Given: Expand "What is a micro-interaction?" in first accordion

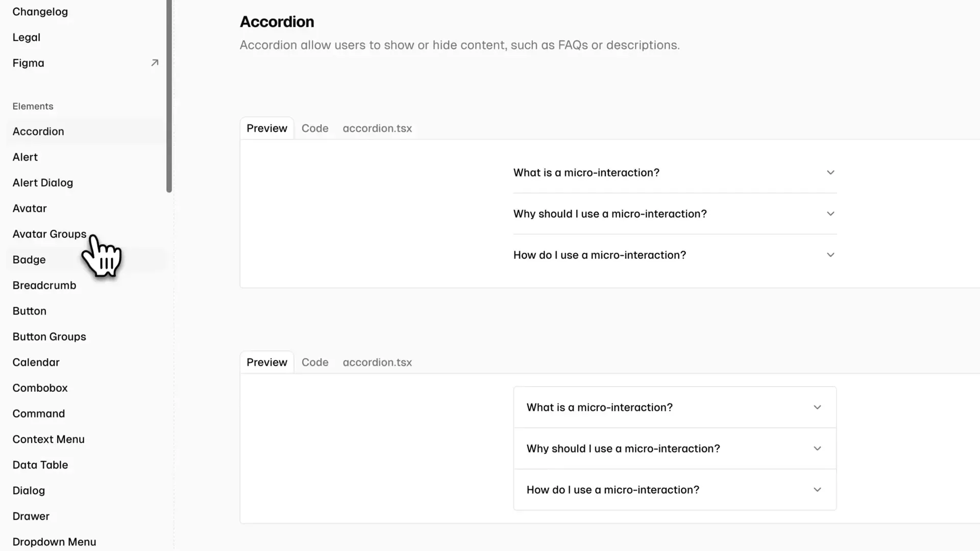Looking at the screenshot, I should pos(586,172).
